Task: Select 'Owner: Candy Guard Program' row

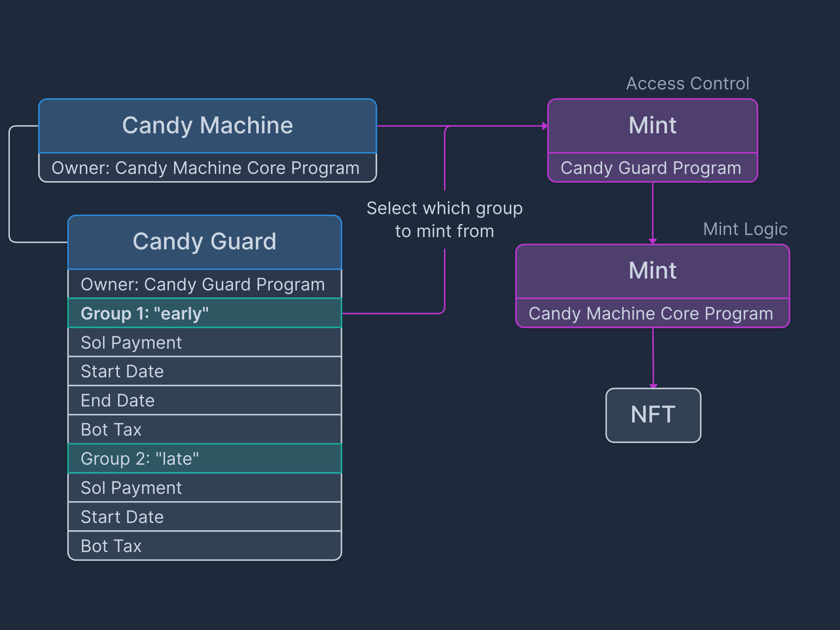Action: point(205,284)
